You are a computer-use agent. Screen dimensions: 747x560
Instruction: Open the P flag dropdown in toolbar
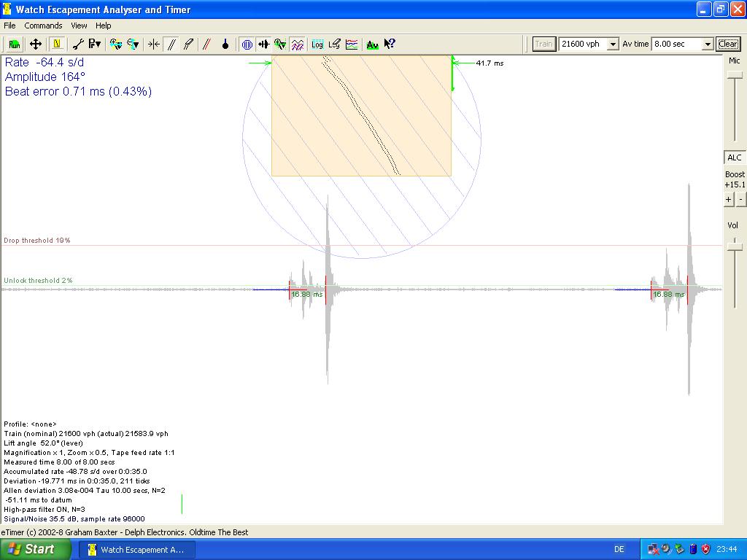click(x=95, y=44)
